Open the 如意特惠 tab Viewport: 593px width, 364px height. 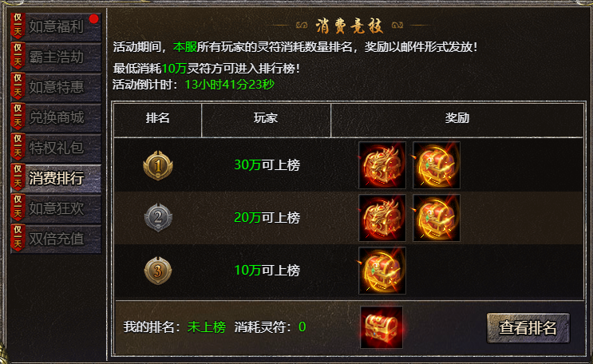56,87
